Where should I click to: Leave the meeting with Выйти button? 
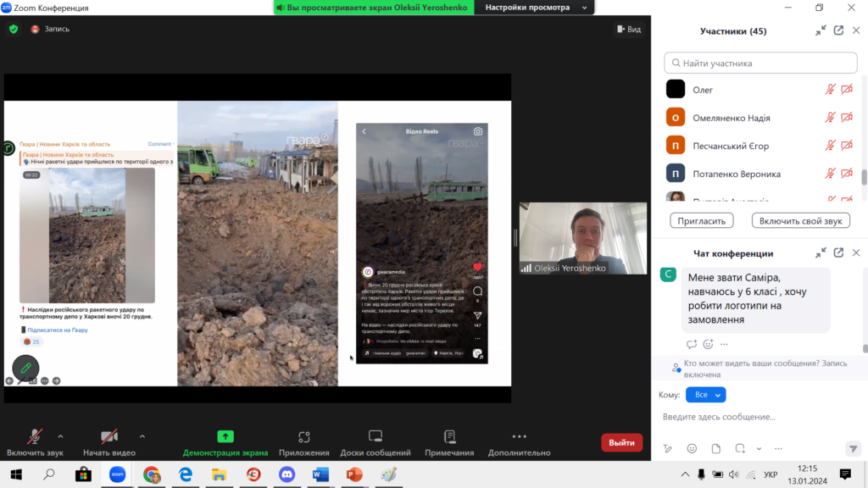click(621, 442)
